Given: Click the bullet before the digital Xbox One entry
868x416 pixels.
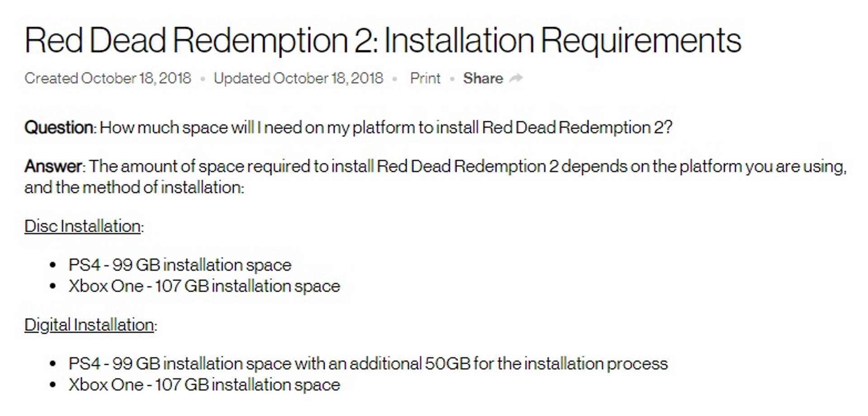Looking at the screenshot, I should [x=53, y=385].
